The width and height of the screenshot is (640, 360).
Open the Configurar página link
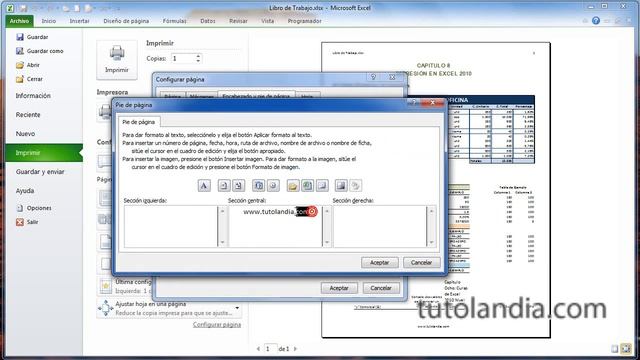coord(217,324)
